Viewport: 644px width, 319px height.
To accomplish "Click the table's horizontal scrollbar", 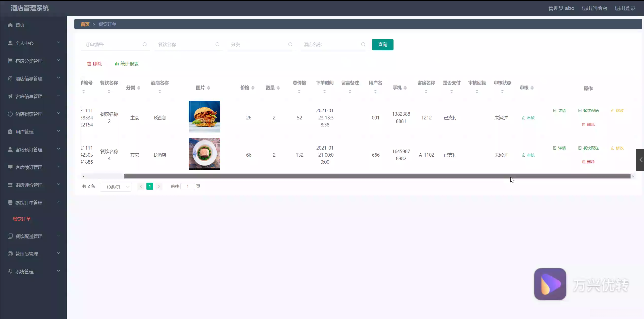I will click(377, 176).
